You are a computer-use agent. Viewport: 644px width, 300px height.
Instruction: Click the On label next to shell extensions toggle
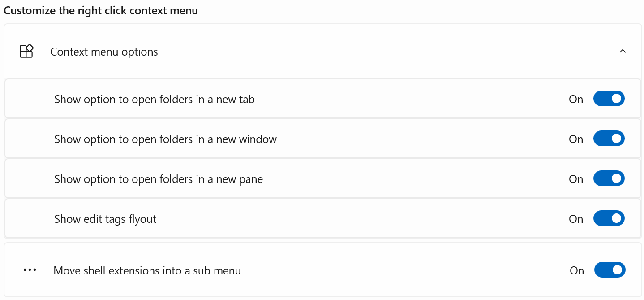tap(577, 270)
